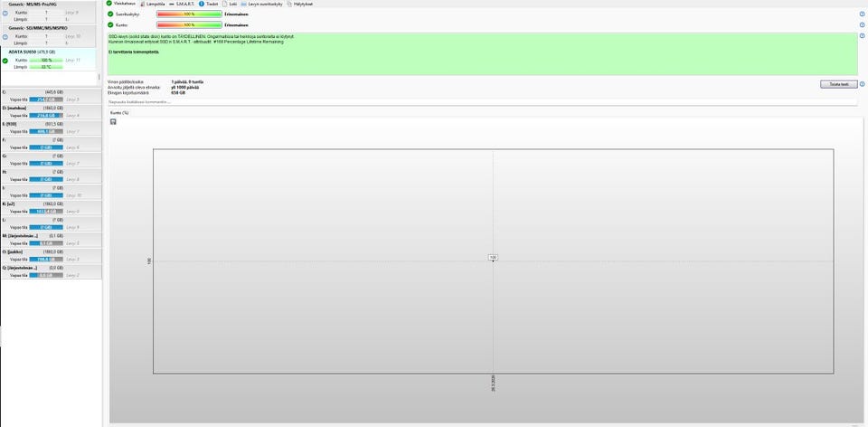
Task: Select drive E: [930] in the partition list
Action: 51,128
